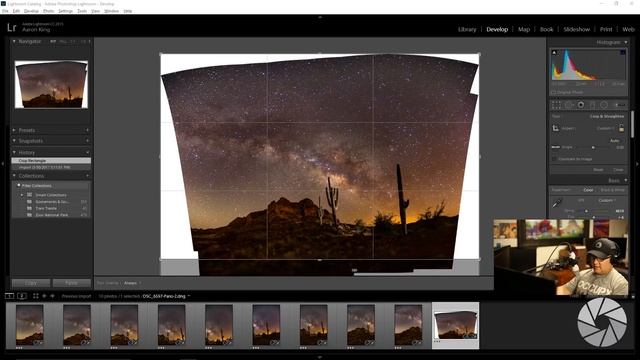Image resolution: width=640 pixels, height=360 pixels.
Task: Switch to Grid view from filmstrip bar
Action: (36, 296)
